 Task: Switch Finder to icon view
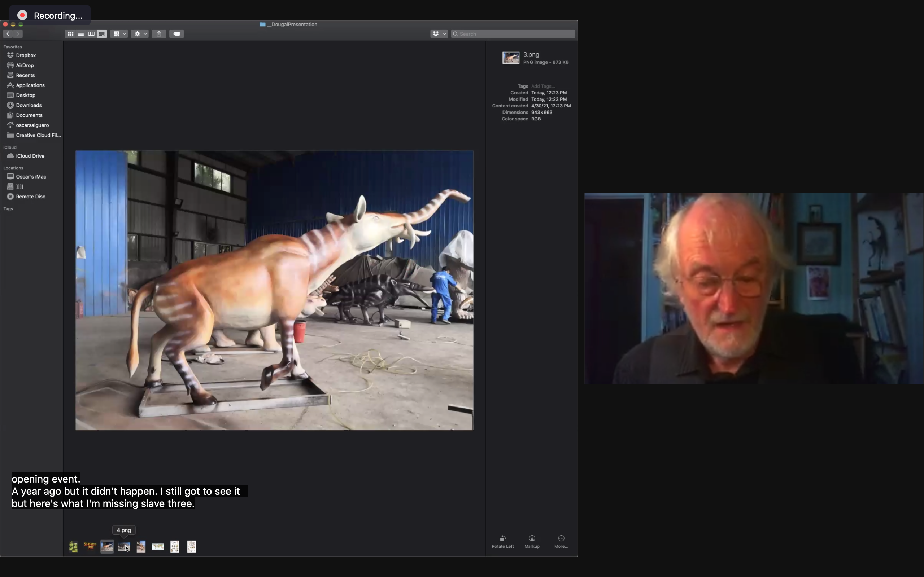70,34
